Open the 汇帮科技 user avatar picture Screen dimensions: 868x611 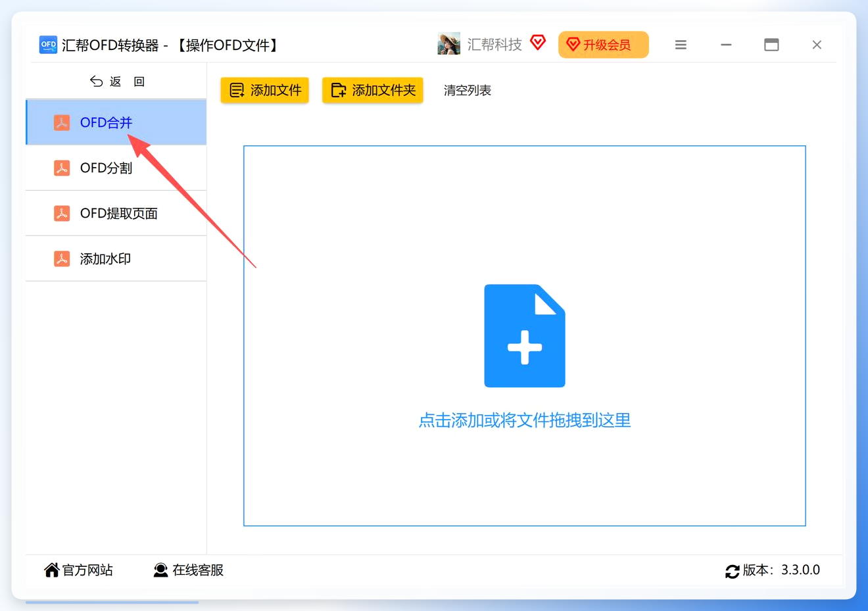click(x=448, y=44)
